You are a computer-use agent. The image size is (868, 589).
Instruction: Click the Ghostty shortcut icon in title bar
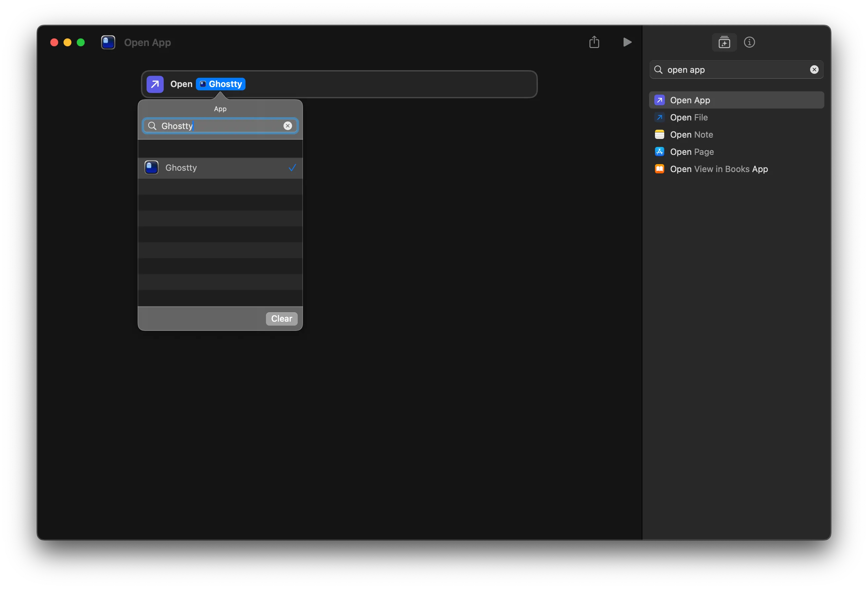108,42
